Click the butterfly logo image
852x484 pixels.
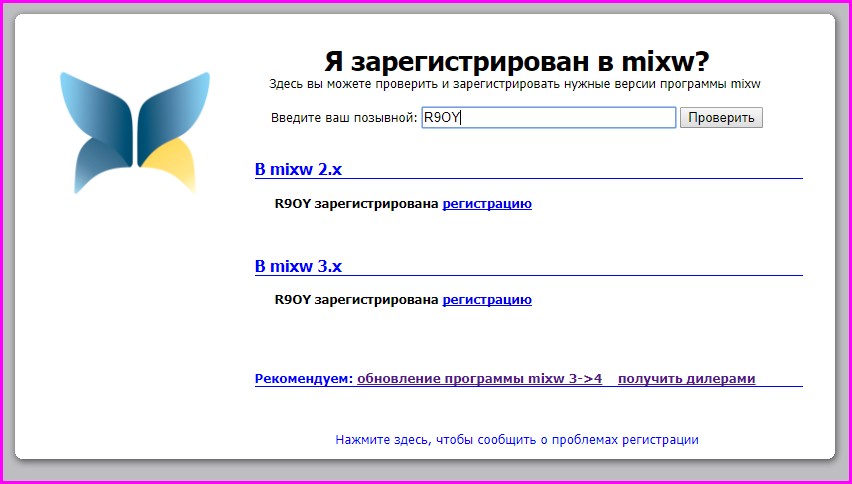[135, 132]
